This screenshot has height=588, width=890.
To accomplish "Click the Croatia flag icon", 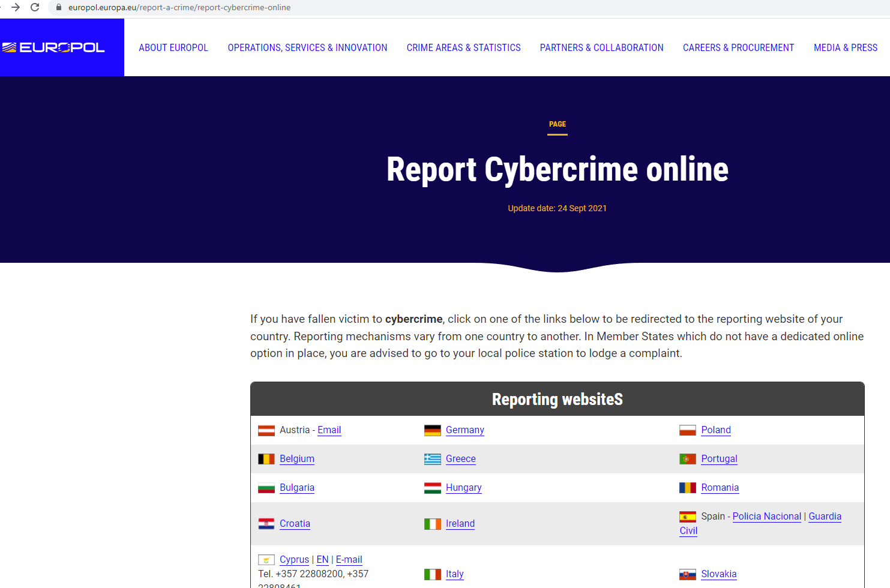I will pyautogui.click(x=266, y=524).
